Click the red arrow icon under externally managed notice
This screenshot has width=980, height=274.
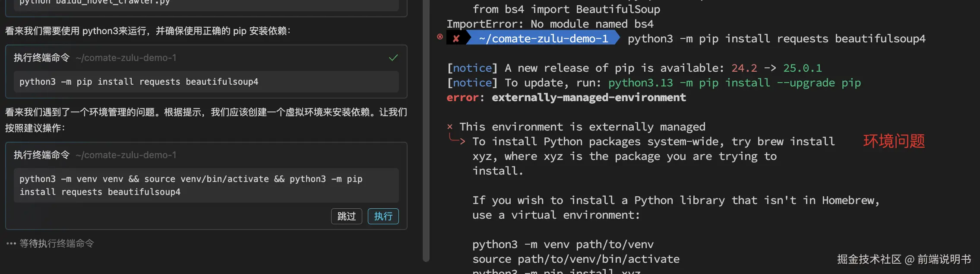tap(456, 139)
